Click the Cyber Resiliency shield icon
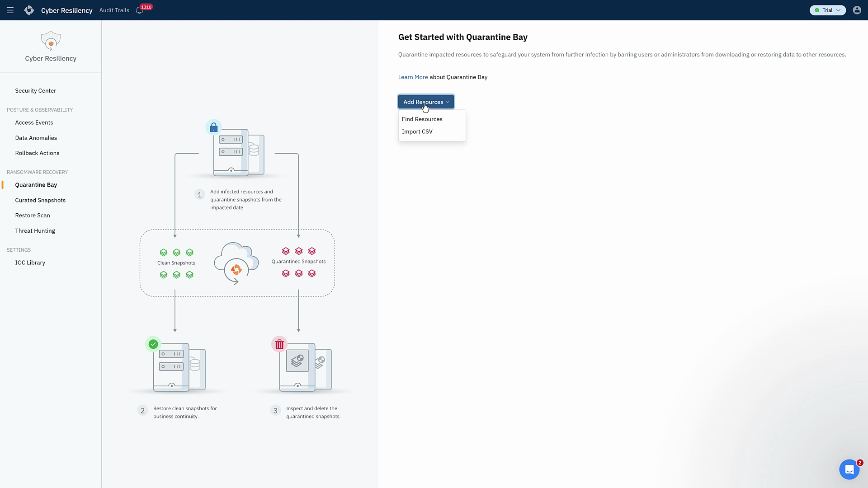Screen dimensions: 868x488 (x=51, y=41)
